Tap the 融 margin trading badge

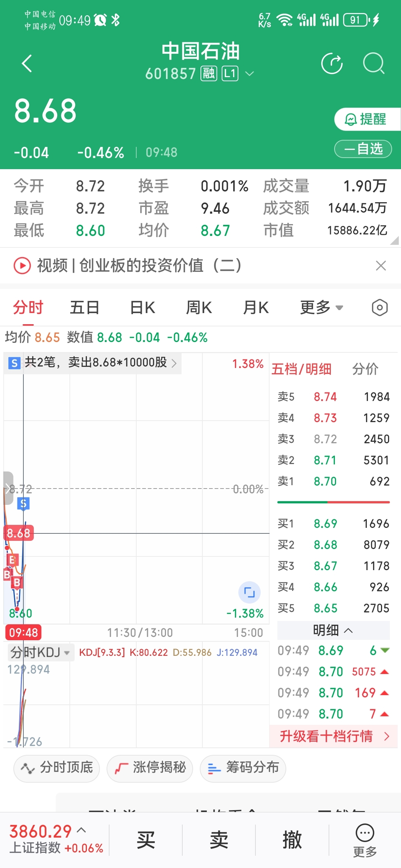(209, 73)
